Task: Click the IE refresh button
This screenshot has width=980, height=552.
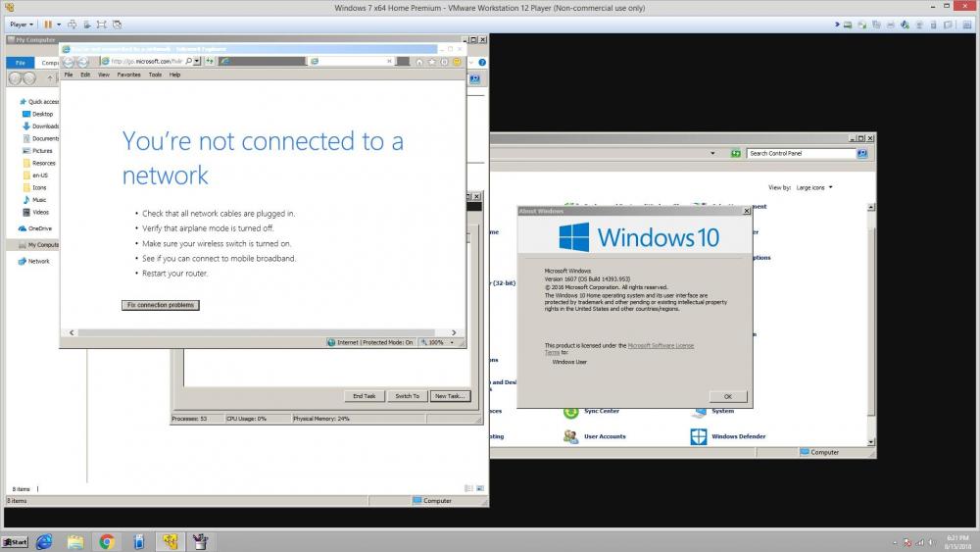Action: (210, 61)
